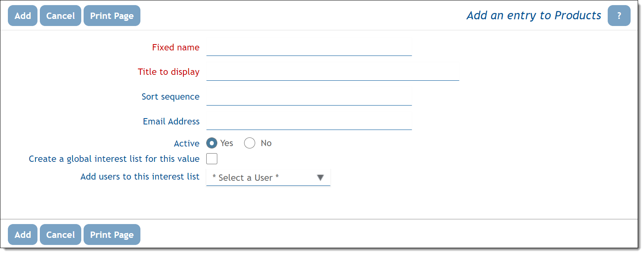
Task: Open the Select a User dropdown
Action: tap(262, 178)
